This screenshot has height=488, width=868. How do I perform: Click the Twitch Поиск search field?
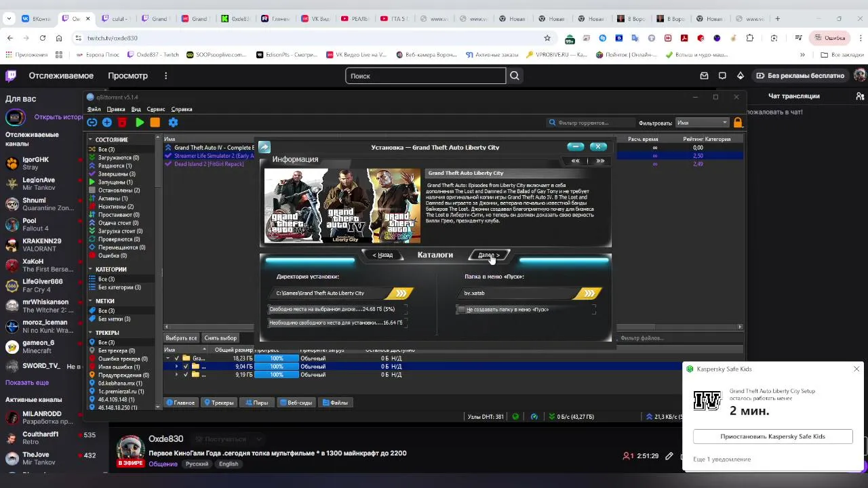[425, 76]
